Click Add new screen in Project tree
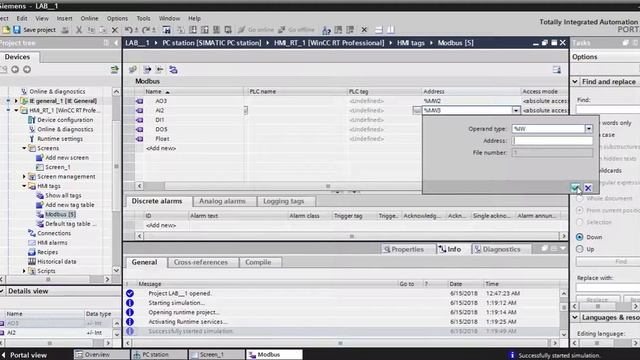Image resolution: width=640 pixels, height=360 pixels. pos(67,158)
